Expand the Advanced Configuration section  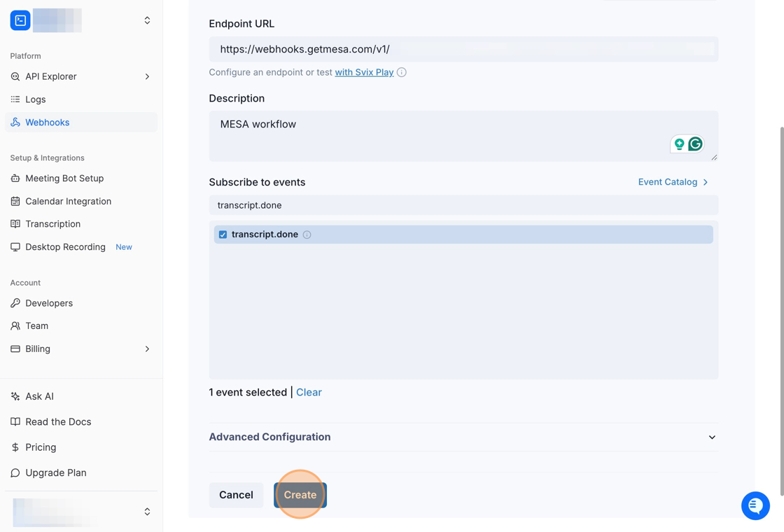tap(712, 437)
